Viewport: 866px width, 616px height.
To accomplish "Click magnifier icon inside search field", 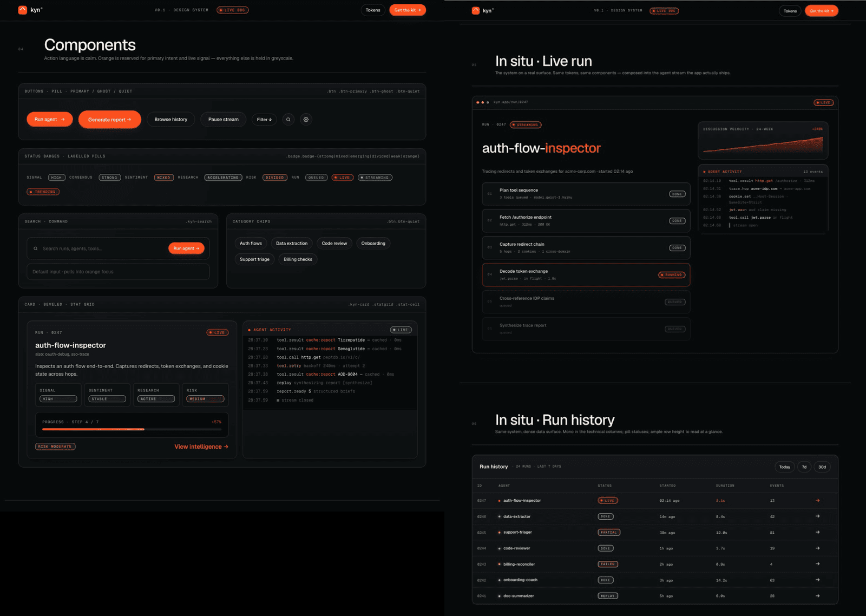I will click(x=36, y=248).
